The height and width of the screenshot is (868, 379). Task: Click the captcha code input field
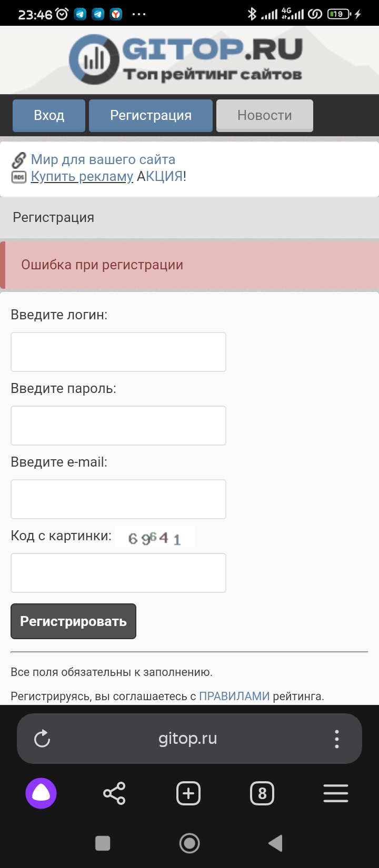click(x=118, y=573)
